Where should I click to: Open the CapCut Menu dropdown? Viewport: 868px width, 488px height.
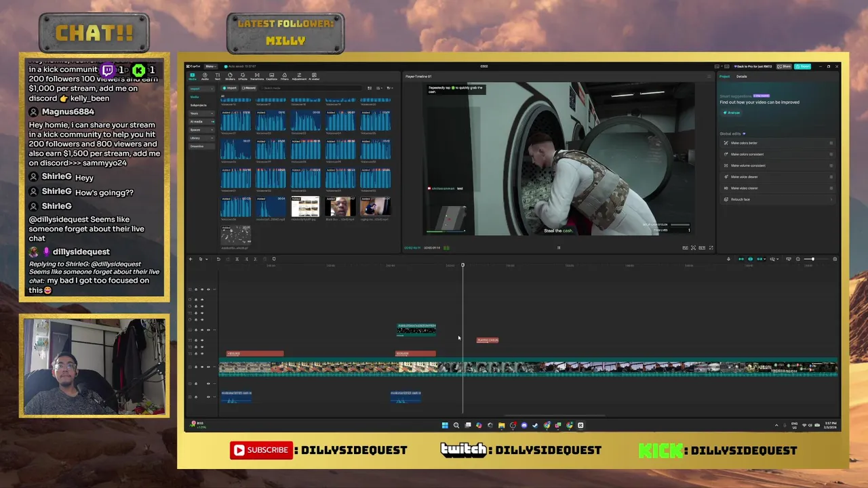tap(211, 66)
